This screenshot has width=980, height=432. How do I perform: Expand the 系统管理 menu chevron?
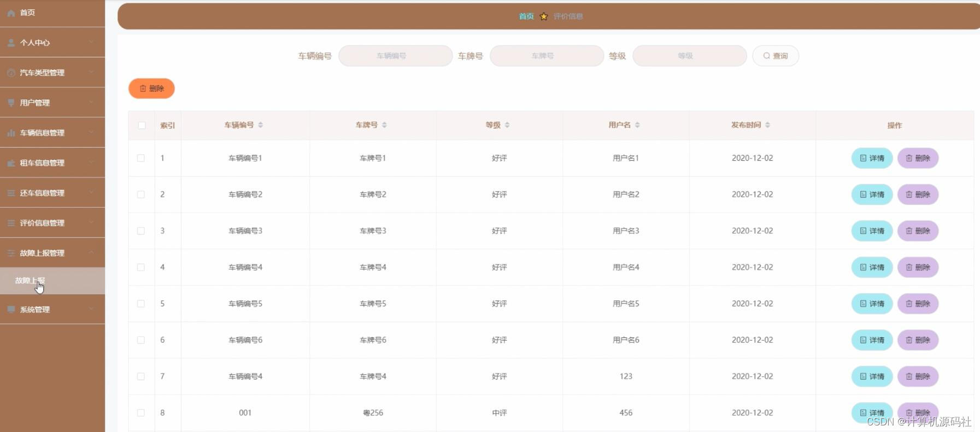[x=91, y=309]
